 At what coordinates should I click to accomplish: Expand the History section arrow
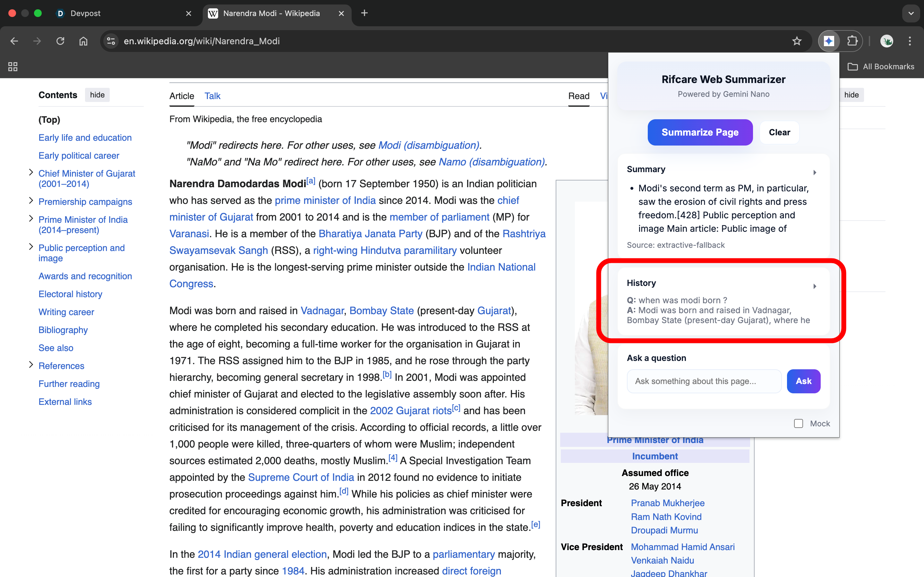pyautogui.click(x=814, y=286)
